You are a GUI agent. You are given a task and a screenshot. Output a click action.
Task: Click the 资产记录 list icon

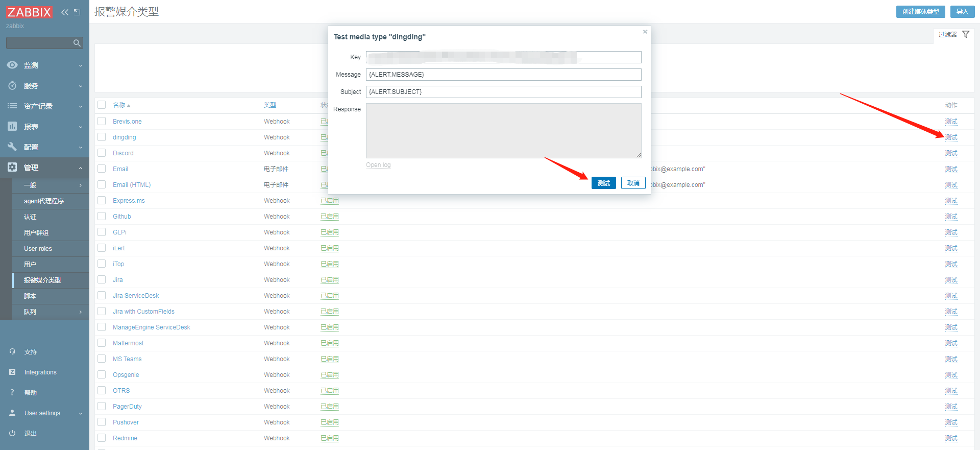(12, 106)
